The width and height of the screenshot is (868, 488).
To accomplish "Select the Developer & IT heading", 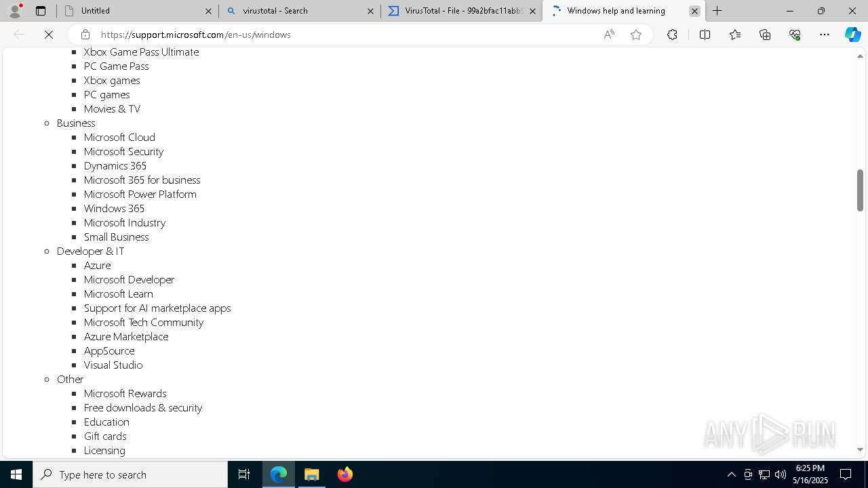I will [x=90, y=251].
